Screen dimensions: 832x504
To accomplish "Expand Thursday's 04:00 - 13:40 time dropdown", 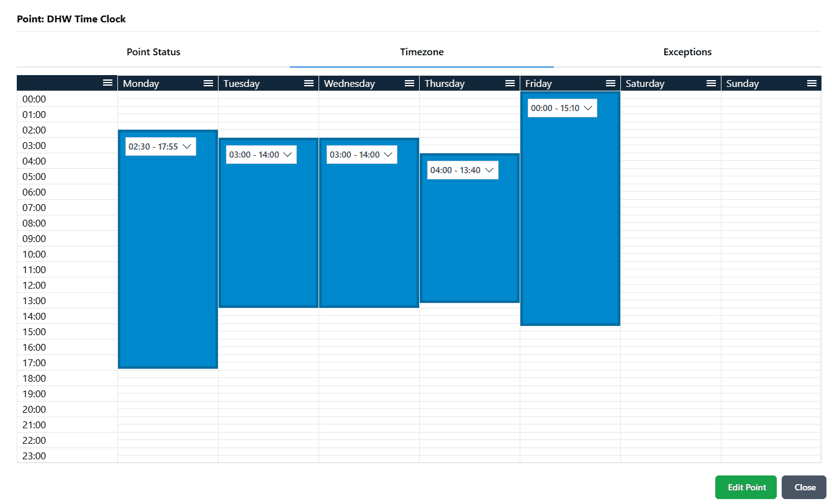I will coord(463,170).
